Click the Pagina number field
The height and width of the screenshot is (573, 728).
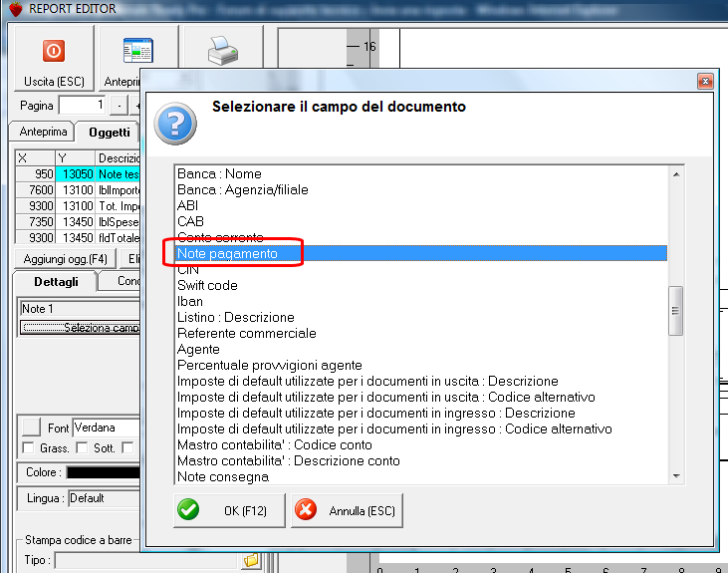coord(83,106)
